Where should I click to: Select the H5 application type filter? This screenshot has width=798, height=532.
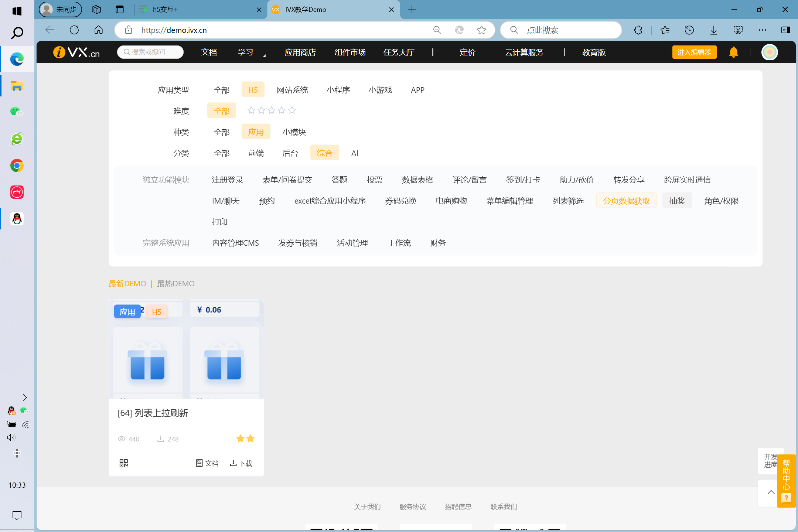click(x=253, y=90)
